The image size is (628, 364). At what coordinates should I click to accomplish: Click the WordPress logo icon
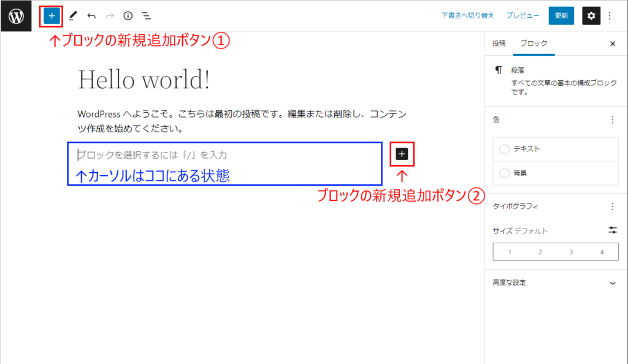coord(16,16)
